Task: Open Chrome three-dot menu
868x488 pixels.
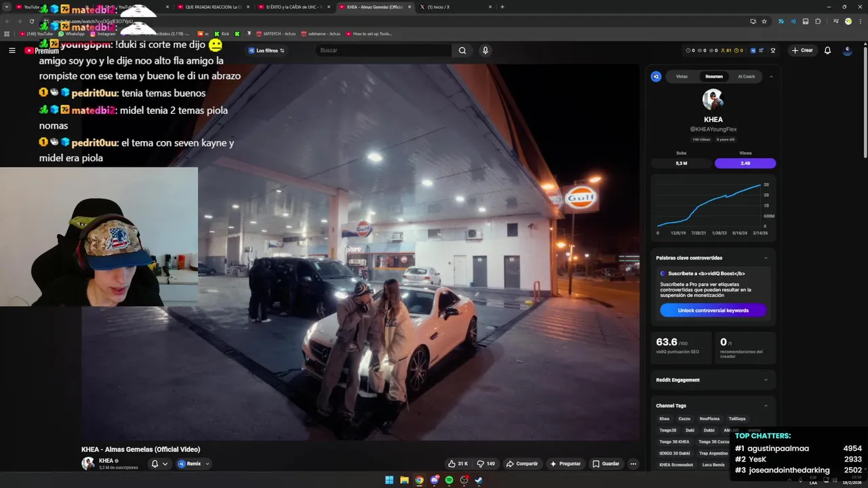Action: coord(859,21)
